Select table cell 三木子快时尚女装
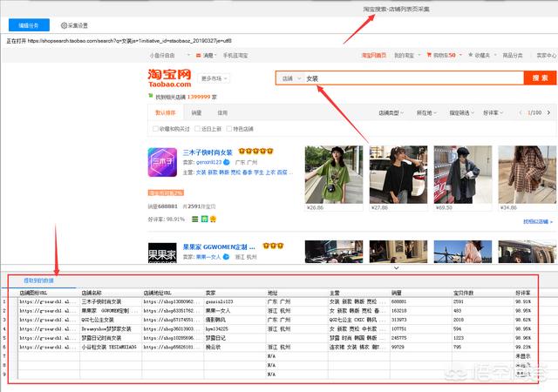 click(x=111, y=301)
